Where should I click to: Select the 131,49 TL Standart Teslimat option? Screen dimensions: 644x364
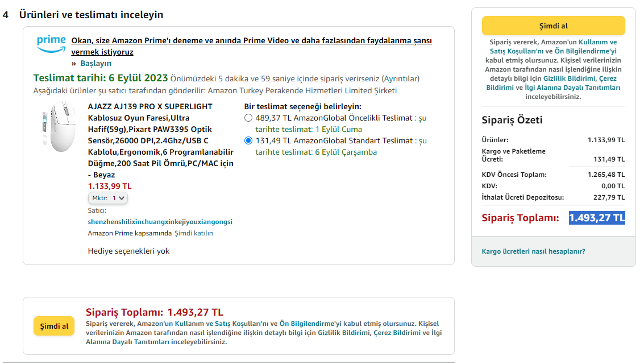coord(248,140)
